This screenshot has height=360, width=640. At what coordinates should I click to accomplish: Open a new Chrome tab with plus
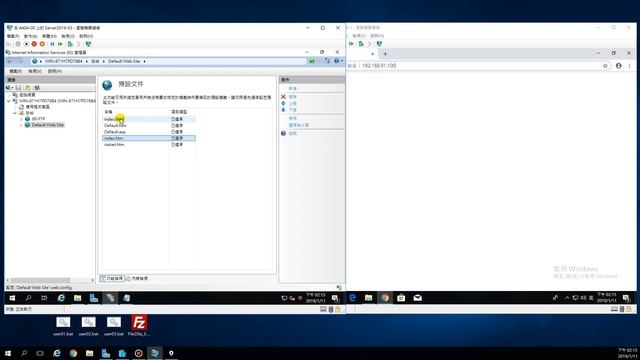point(385,54)
